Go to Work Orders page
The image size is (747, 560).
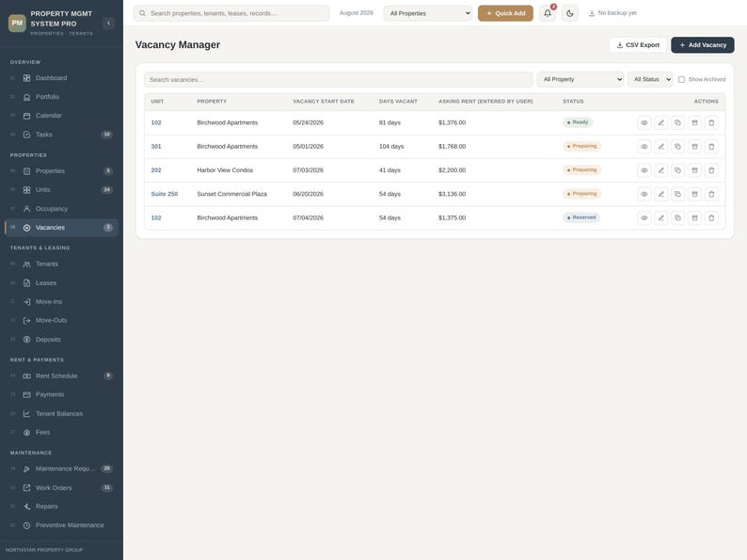(61, 488)
